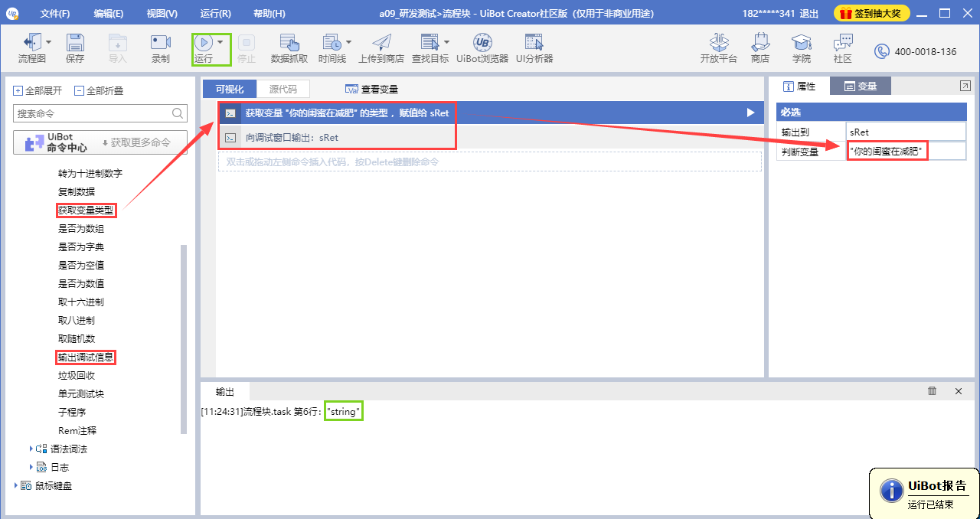Click the Record (录制) camera icon
The width and height of the screenshot is (980, 519).
pyautogui.click(x=161, y=47)
